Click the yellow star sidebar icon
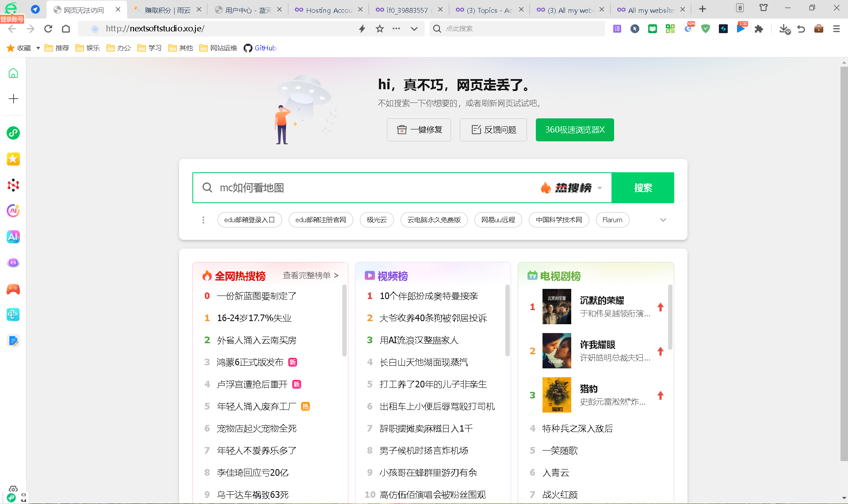The height and width of the screenshot is (504, 848). 13,159
